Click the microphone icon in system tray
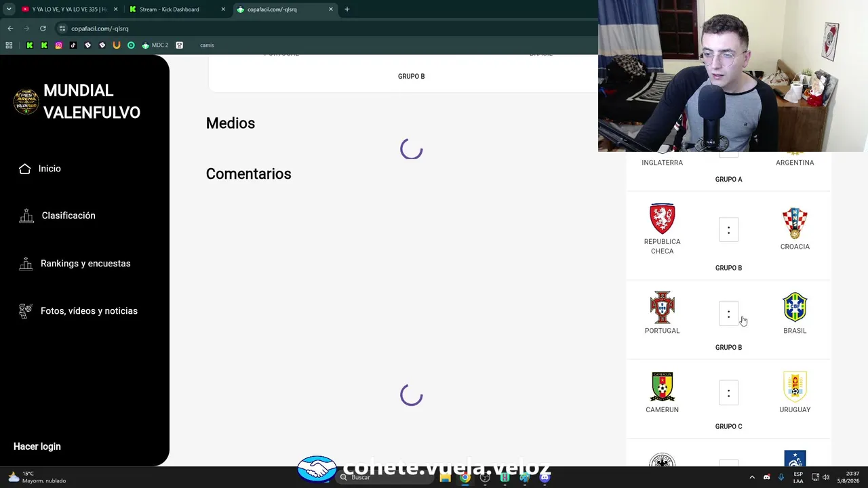Screen dimensions: 868x488 click(781, 477)
